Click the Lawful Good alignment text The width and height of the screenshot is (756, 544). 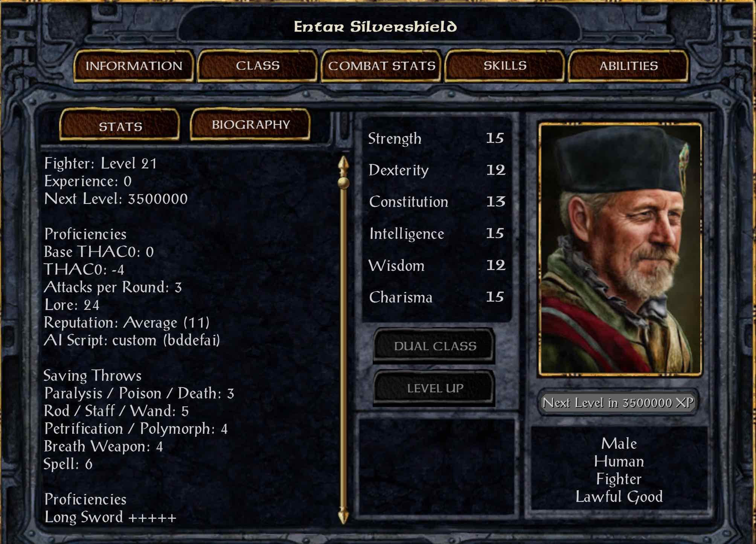[x=619, y=497]
